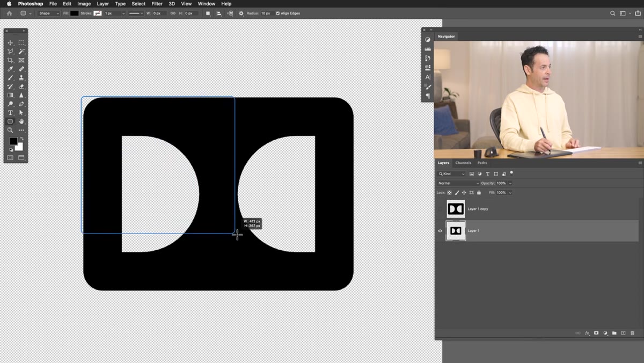Select the Rectangular Marquee tool
This screenshot has width=644, height=363.
click(x=21, y=43)
